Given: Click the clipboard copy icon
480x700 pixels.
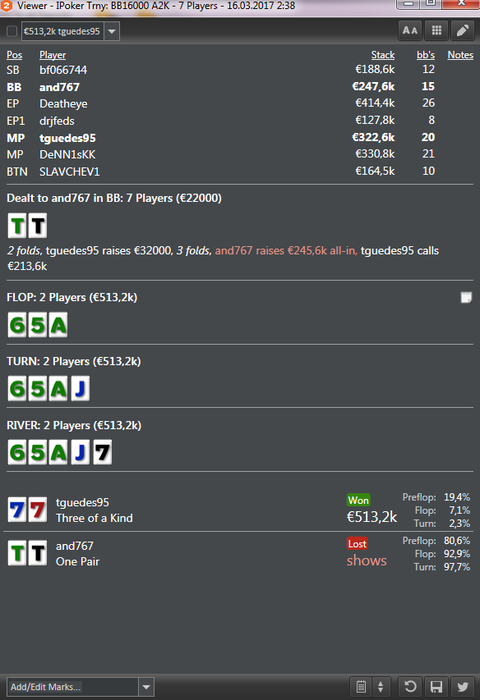Looking at the screenshot, I should tap(361, 686).
